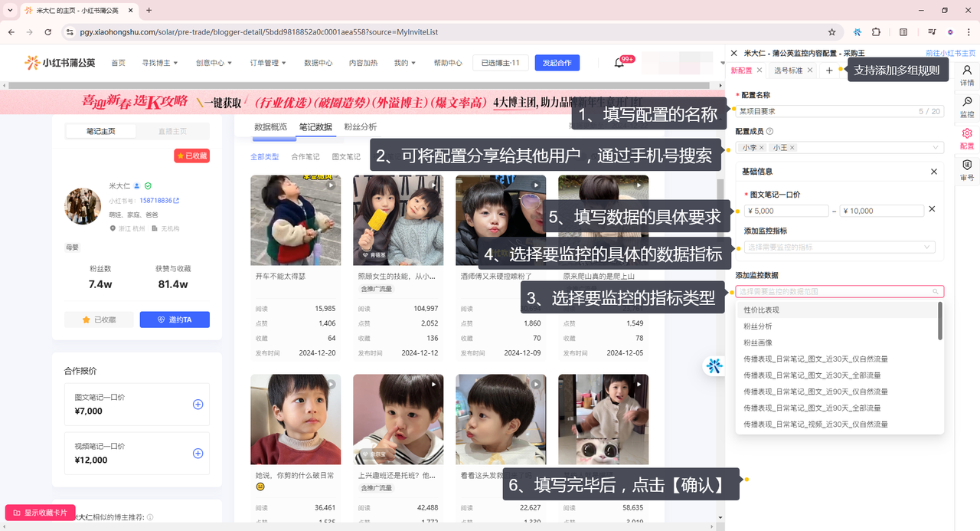Select 粉丝画像 from the list
This screenshot has height=531, width=980.
pos(758,343)
